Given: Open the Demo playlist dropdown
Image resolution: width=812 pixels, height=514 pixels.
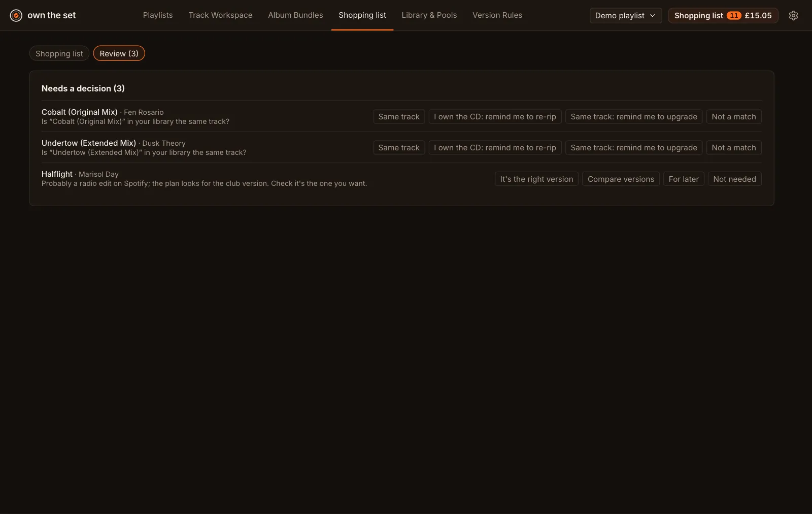Looking at the screenshot, I should [625, 16].
